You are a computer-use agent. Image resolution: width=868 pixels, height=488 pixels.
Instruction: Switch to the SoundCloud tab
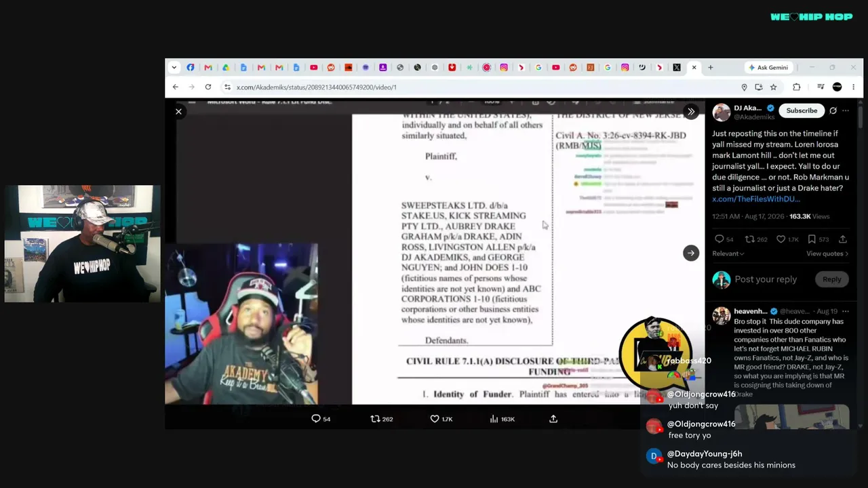(348, 67)
